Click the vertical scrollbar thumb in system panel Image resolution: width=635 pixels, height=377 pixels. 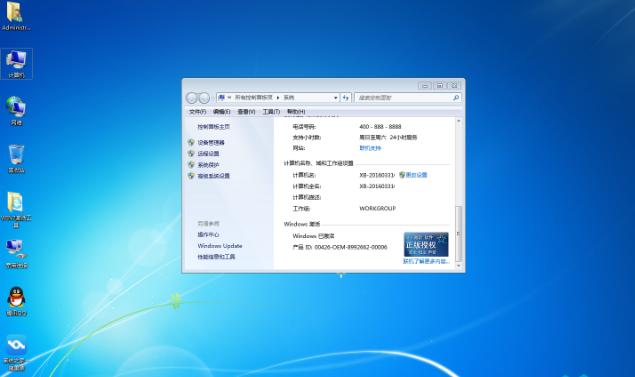[x=458, y=233]
